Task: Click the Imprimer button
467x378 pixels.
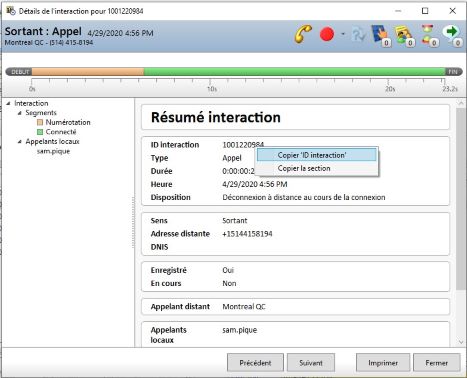Action: click(x=383, y=363)
